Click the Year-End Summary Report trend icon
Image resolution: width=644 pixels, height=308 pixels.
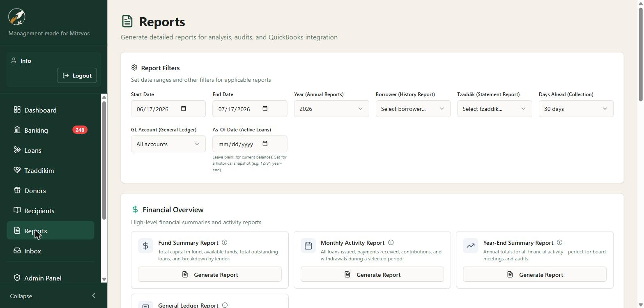coord(470,246)
